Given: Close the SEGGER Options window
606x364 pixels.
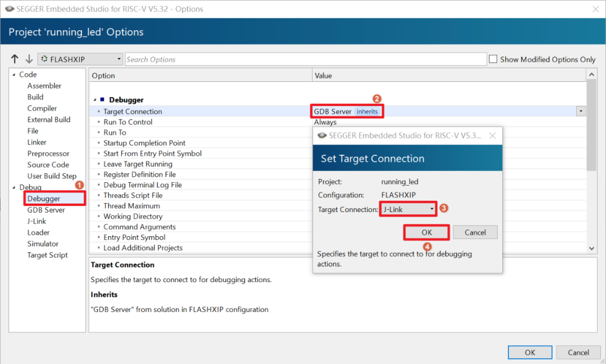Looking at the screenshot, I should pyautogui.click(x=595, y=9).
